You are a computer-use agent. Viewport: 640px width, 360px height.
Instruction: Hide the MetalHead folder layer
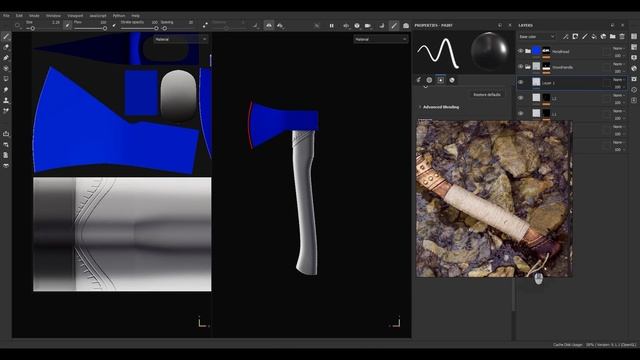click(520, 51)
